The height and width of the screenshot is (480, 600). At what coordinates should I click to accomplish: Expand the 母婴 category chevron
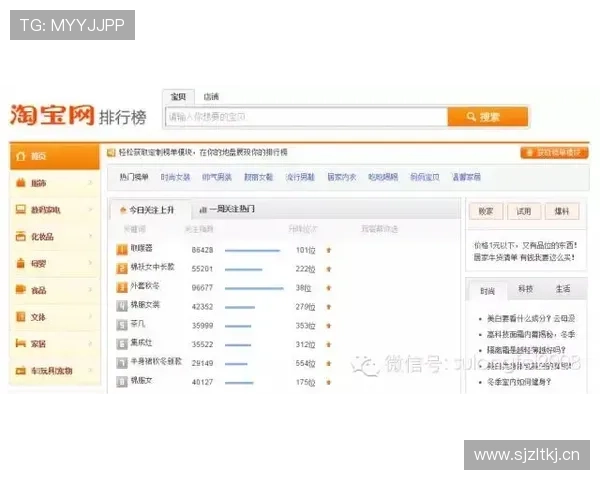pos(91,263)
